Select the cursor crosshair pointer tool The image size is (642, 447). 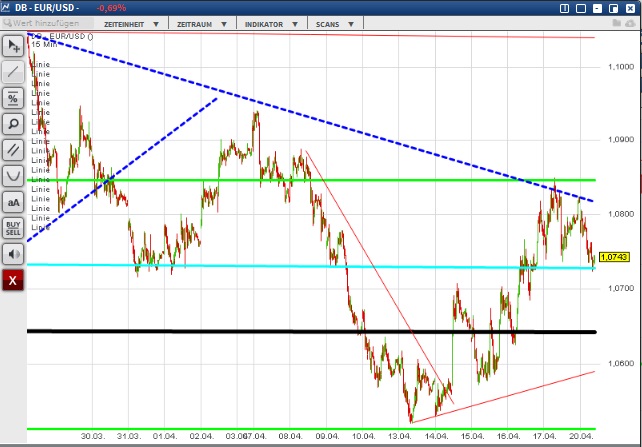coord(13,46)
